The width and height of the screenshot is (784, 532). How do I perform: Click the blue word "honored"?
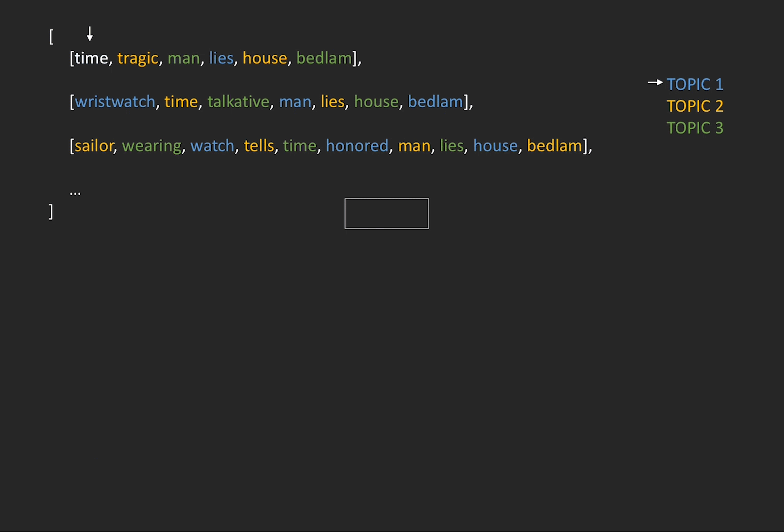coord(357,146)
